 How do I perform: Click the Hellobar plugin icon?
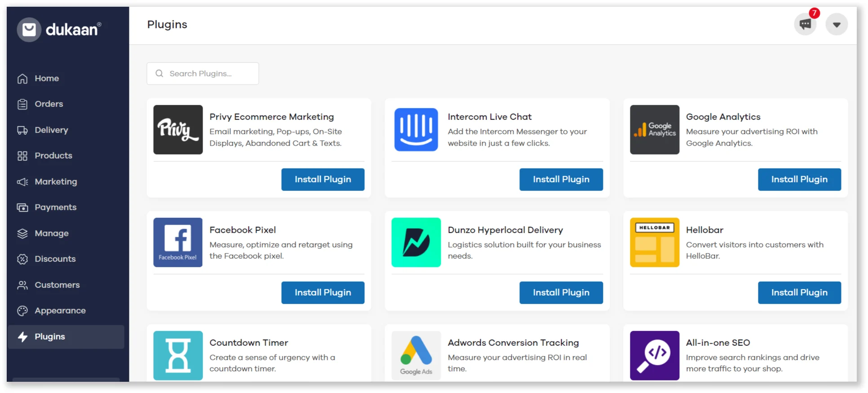[x=654, y=243]
